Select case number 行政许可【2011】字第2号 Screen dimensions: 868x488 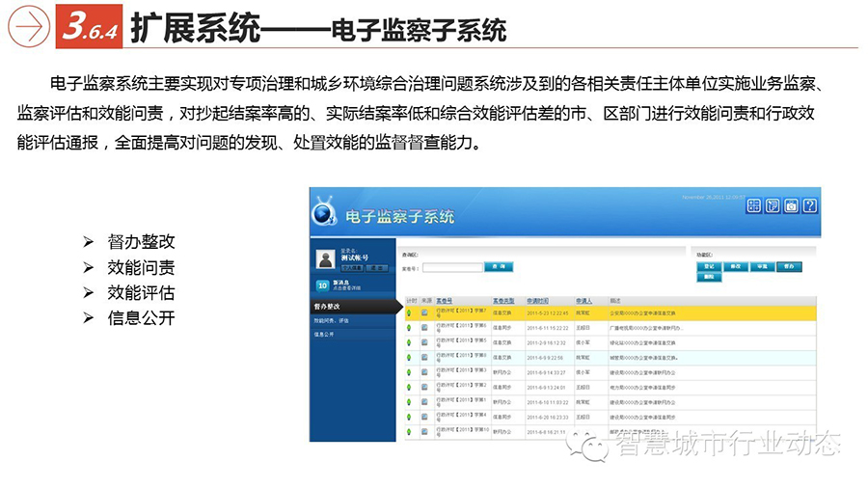point(461,388)
